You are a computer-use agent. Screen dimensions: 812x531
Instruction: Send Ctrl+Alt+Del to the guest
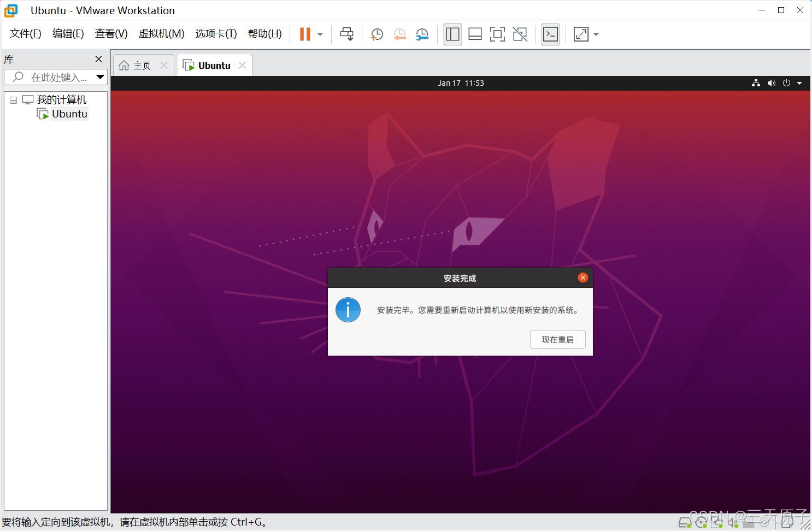coord(347,34)
